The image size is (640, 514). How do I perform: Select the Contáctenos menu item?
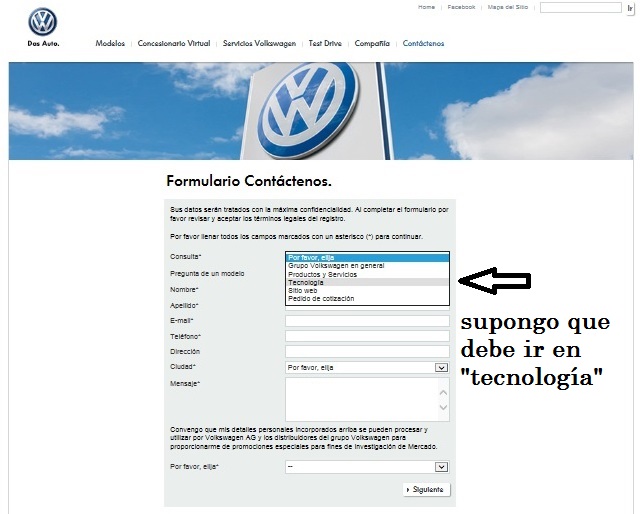click(x=423, y=43)
